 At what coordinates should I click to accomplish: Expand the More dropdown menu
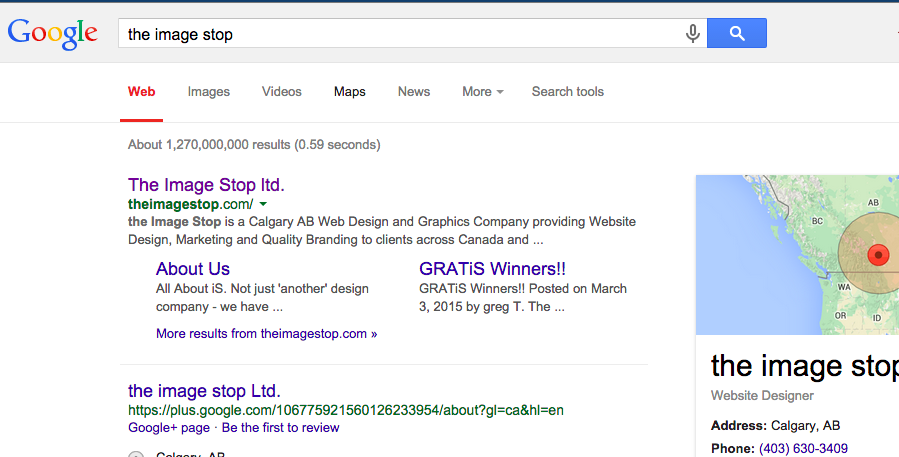tap(483, 92)
